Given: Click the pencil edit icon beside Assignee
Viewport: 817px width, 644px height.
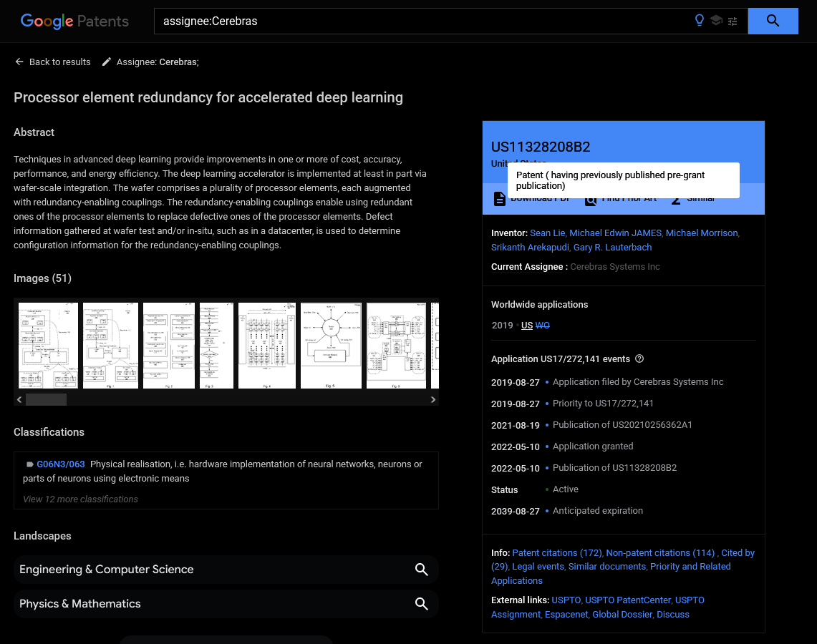Looking at the screenshot, I should pos(106,62).
